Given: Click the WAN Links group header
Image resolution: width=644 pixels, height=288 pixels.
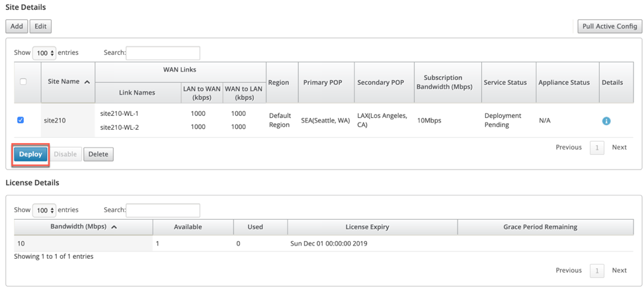Looking at the screenshot, I should pos(181,72).
